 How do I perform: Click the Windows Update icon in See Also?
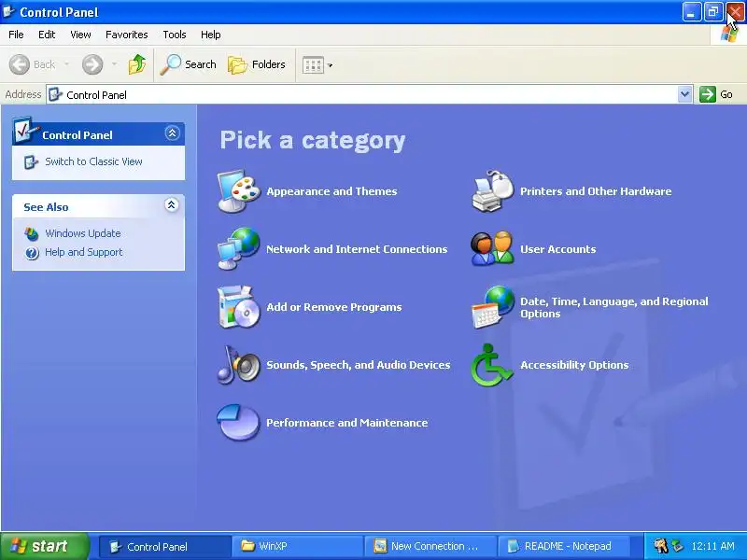(x=32, y=233)
